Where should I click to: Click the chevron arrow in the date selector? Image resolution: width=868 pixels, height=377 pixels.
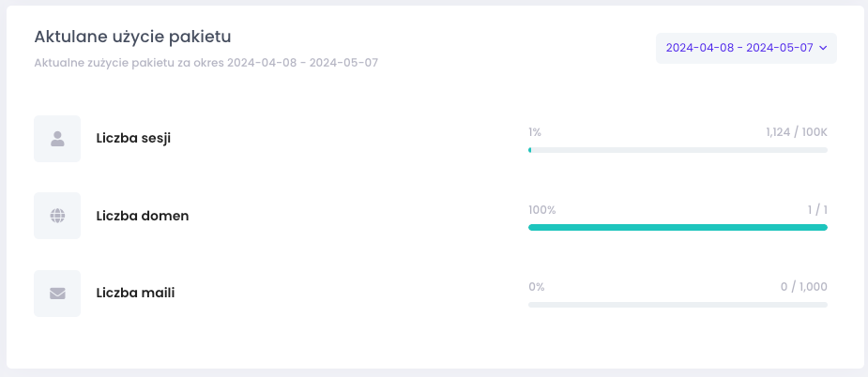coord(823,48)
